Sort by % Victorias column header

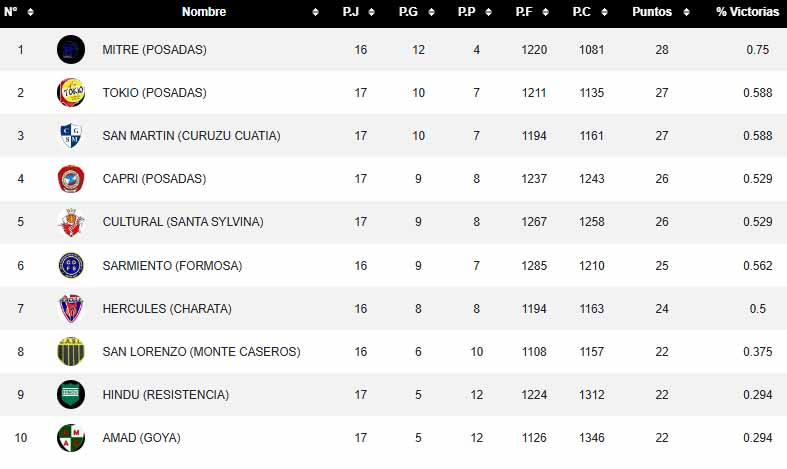[x=747, y=12]
